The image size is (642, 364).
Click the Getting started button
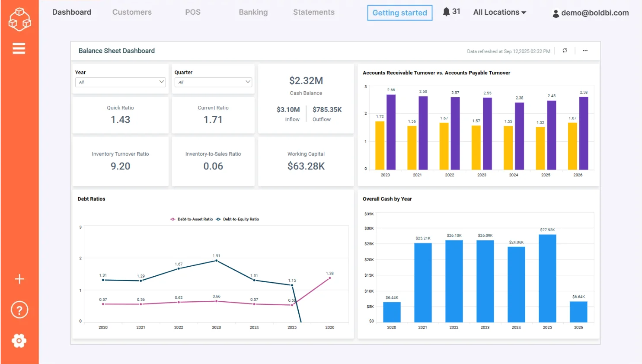pyautogui.click(x=399, y=13)
